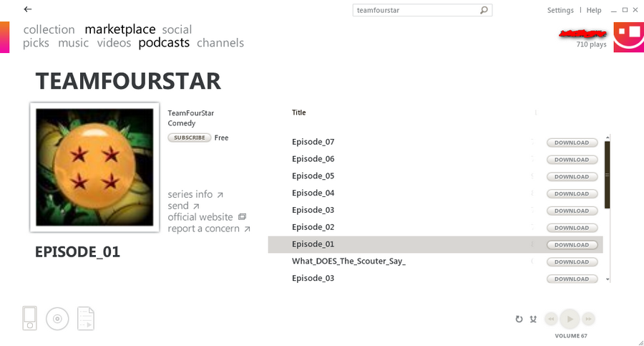Click the disc burn icon
Image resolution: width=644 pixels, height=346 pixels.
pos(57,319)
